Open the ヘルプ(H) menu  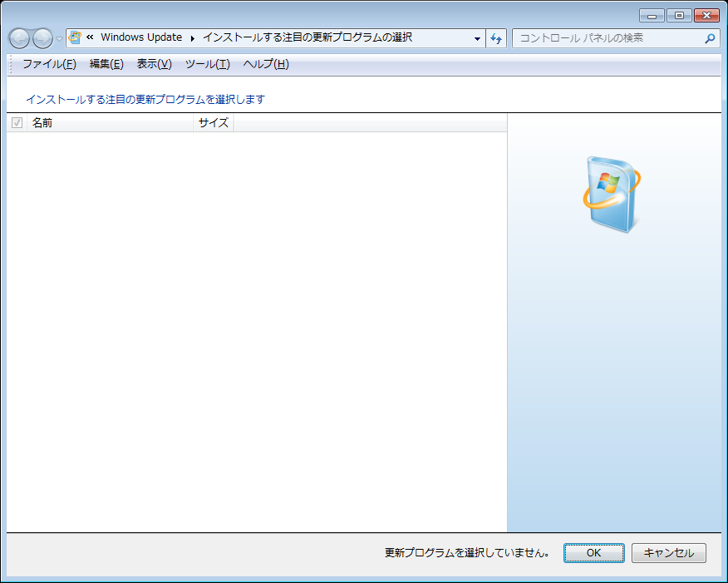point(266,64)
